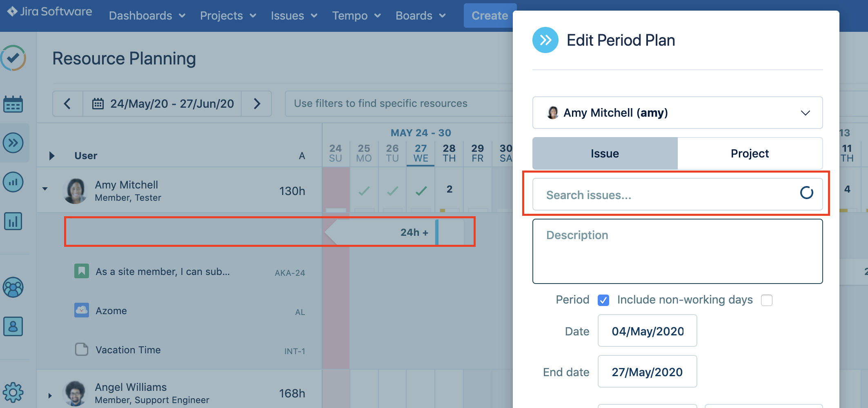Focus the Search issues field
868x408 pixels.
(670, 195)
